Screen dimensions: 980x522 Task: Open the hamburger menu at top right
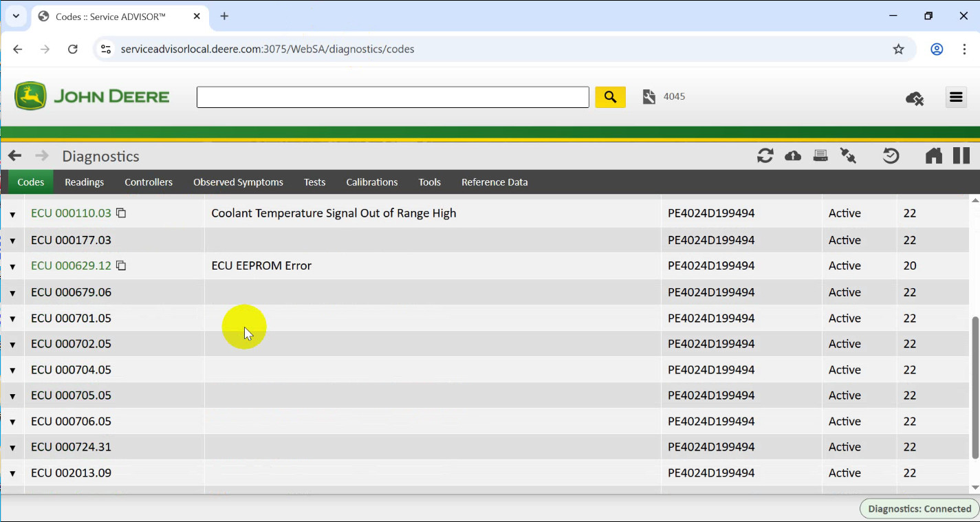tap(956, 98)
